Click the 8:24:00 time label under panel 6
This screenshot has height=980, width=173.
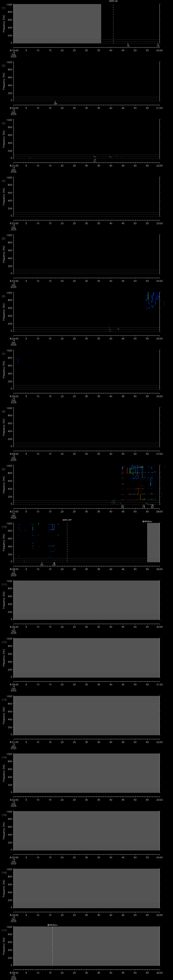(x=14, y=338)
